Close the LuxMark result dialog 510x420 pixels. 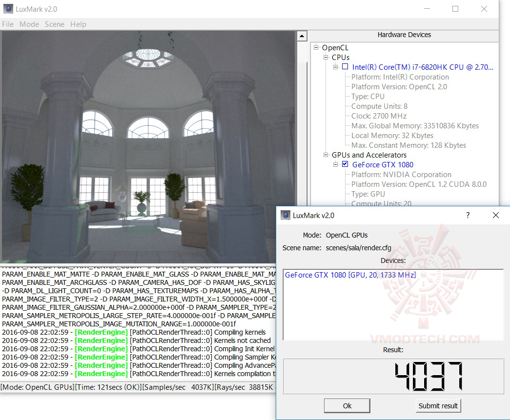point(496,215)
